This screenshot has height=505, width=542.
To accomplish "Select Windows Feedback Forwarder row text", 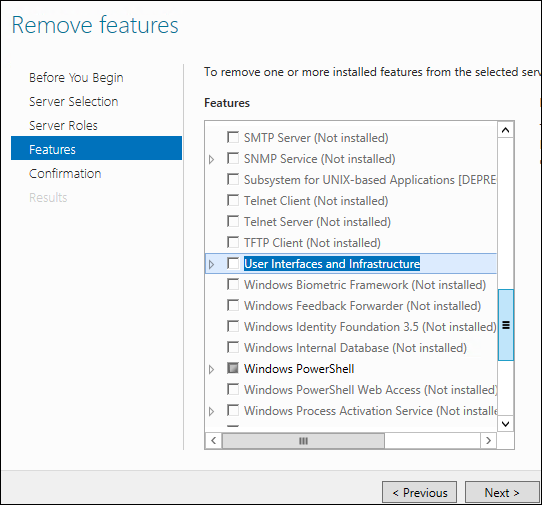I will tap(363, 306).
